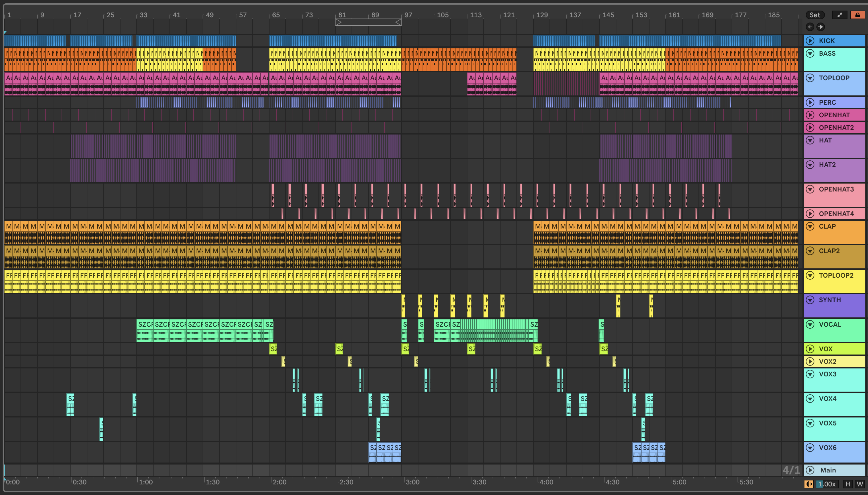
Task: Toggle the orange waveform Follow icon
Action: [808, 484]
